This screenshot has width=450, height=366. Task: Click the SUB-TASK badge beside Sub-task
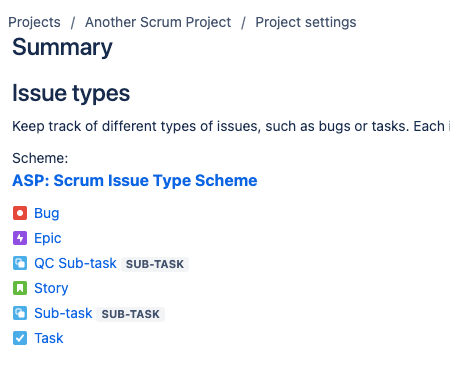tap(131, 314)
